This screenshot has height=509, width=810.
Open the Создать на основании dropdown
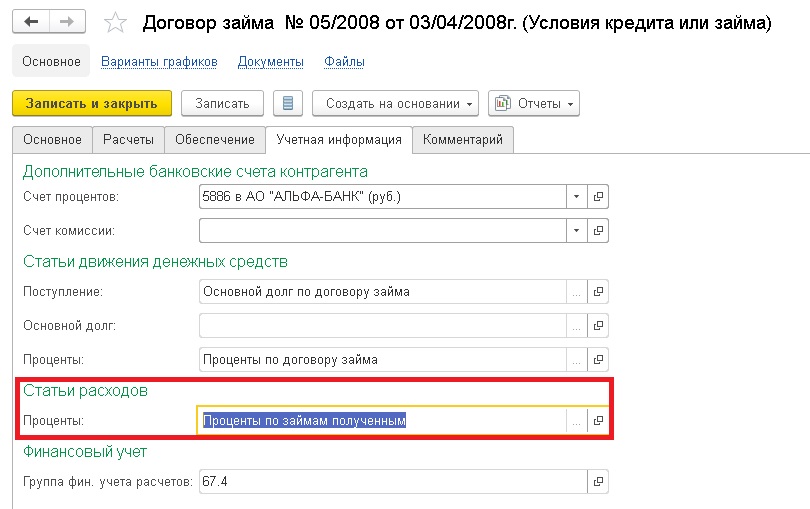coord(395,103)
